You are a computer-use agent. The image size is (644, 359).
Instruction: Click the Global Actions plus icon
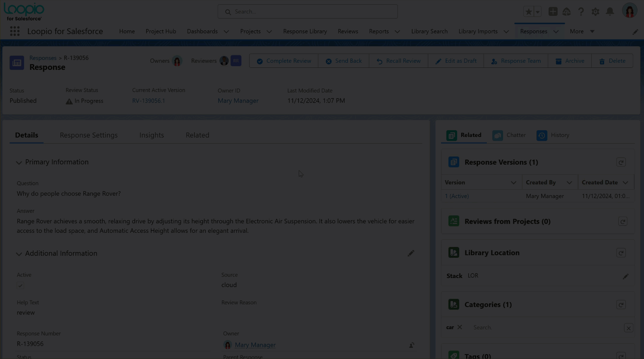[x=553, y=12]
